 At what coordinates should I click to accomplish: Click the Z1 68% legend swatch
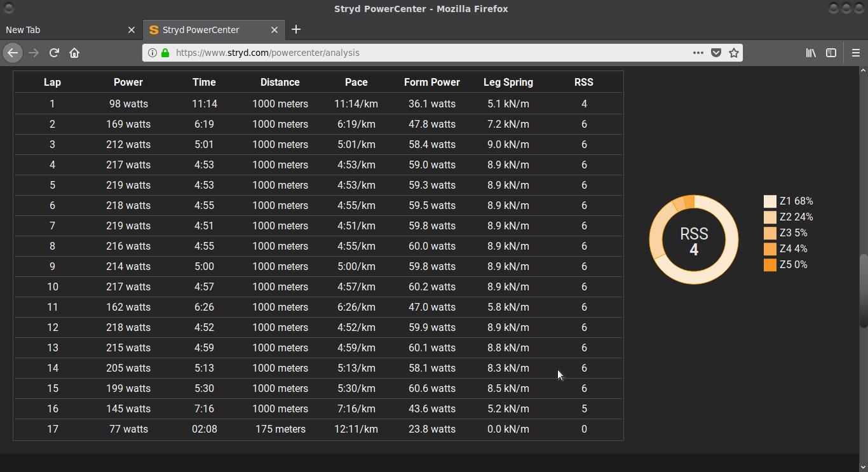(770, 201)
